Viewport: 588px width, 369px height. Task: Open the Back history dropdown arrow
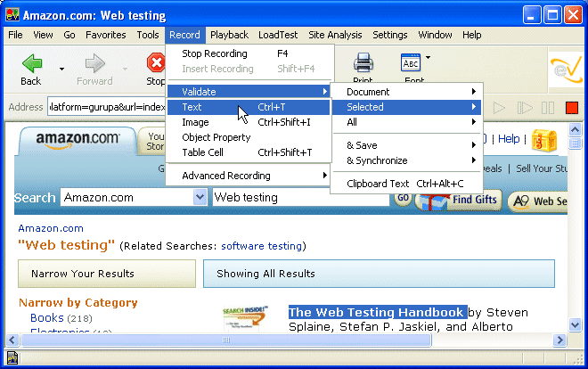tap(61, 69)
